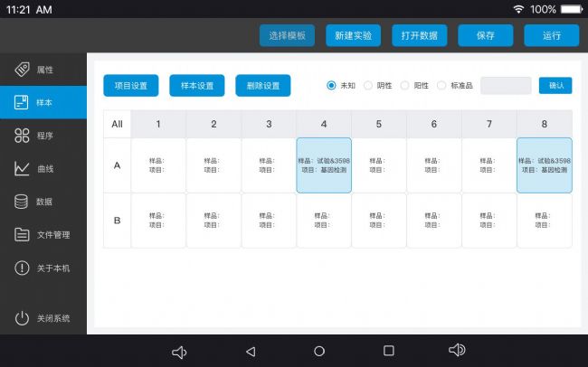588x367 pixels.
Task: Switch to the 样本 sidebar tab
Action: pos(43,102)
